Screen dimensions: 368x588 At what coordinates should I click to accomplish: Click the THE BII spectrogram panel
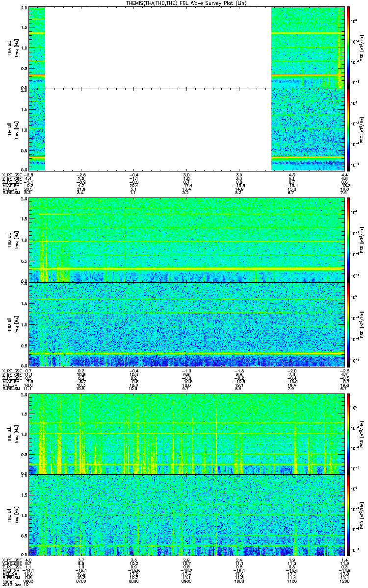click(x=187, y=515)
